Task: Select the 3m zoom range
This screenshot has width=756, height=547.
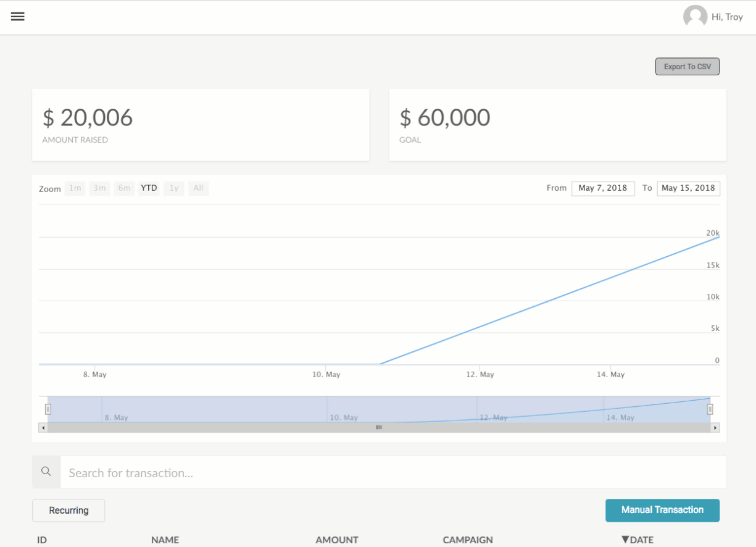Action: (x=99, y=188)
